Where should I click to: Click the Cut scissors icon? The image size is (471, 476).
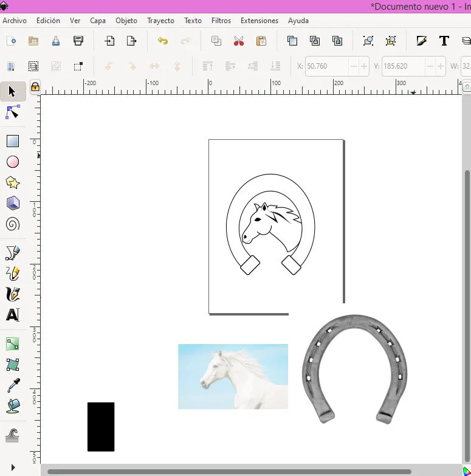click(239, 41)
